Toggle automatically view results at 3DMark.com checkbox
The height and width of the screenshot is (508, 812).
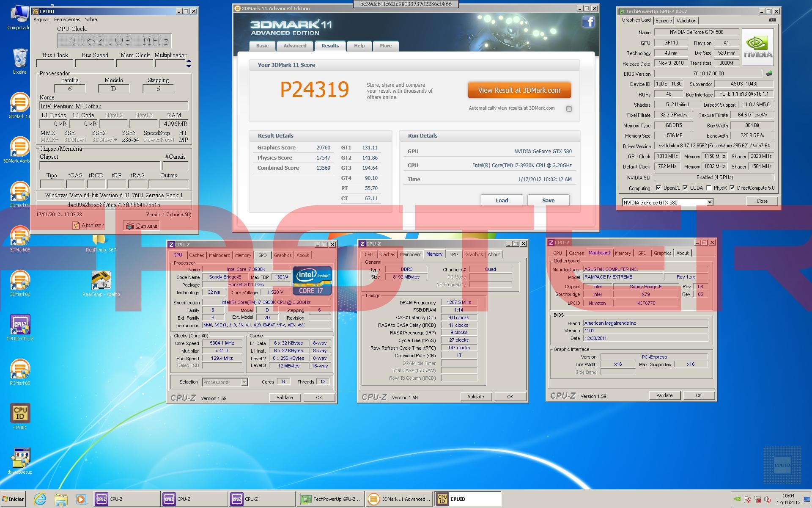[569, 109]
